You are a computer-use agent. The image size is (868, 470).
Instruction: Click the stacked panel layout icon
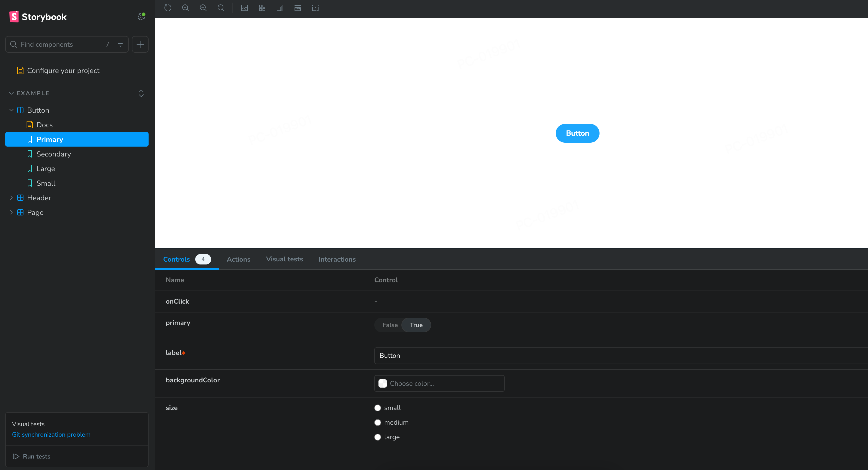279,8
